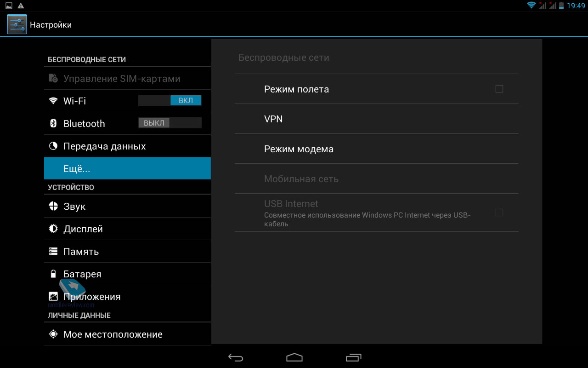Open the VPN option
588x368 pixels.
[377, 119]
